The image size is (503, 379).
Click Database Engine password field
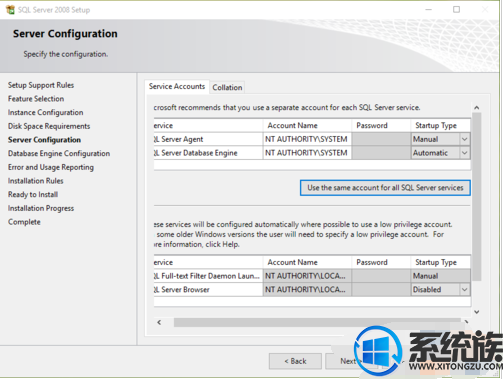pos(381,153)
